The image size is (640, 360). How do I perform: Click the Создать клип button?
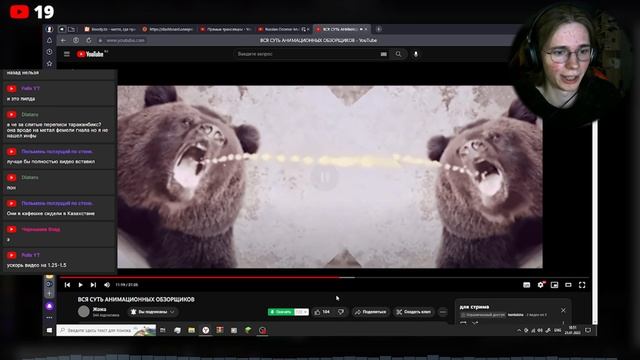coord(413,312)
